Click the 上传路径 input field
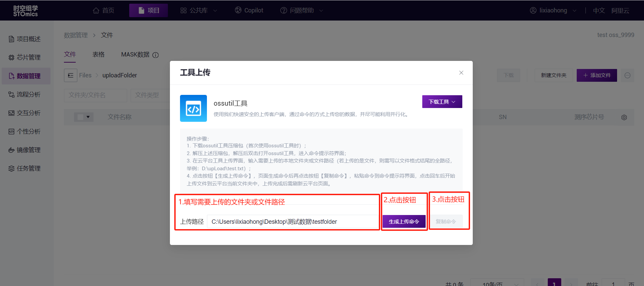This screenshot has width=644, height=286. pos(293,222)
